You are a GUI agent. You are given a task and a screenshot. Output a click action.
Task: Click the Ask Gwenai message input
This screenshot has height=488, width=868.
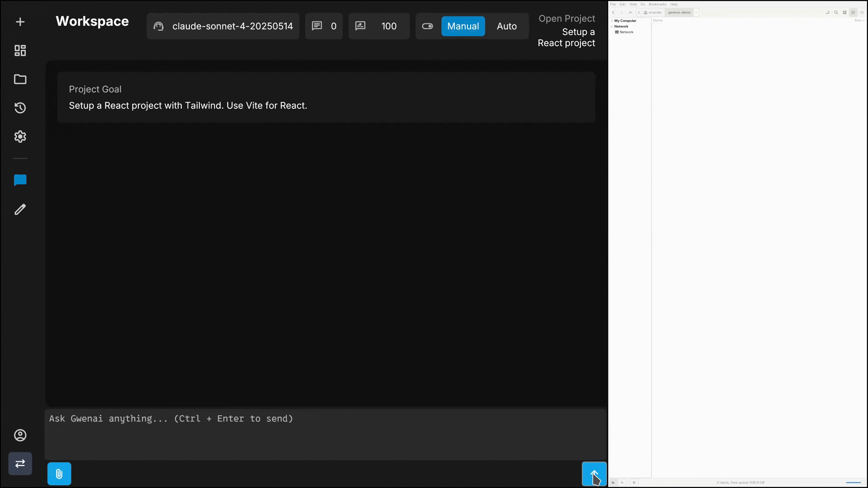tap(325, 434)
